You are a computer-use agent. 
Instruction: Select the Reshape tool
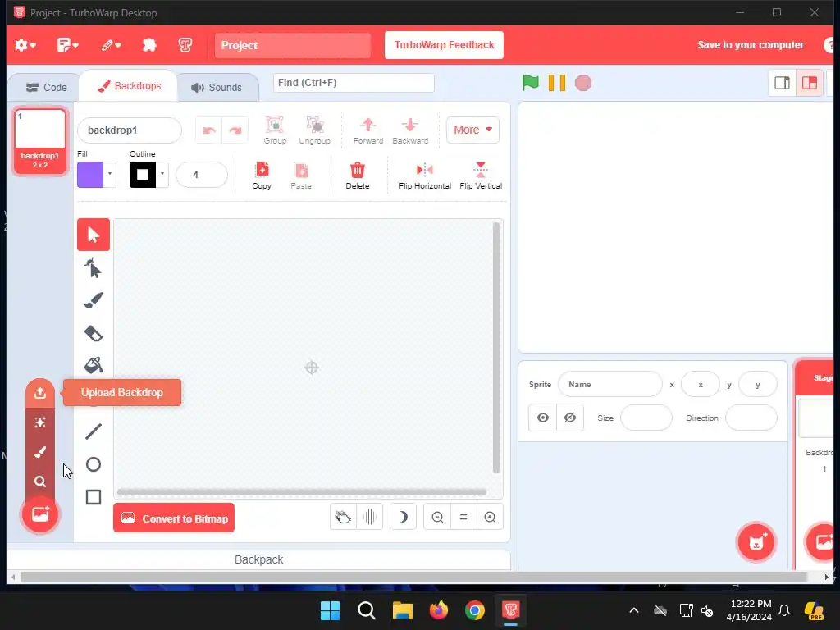[x=94, y=268]
